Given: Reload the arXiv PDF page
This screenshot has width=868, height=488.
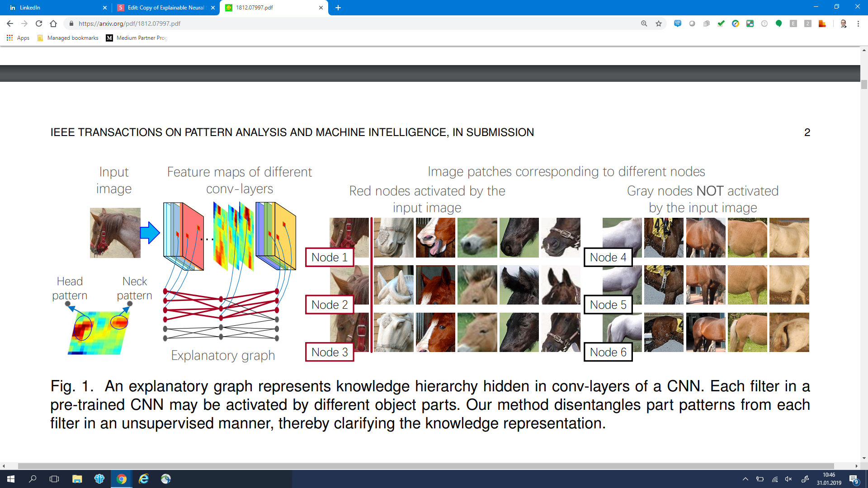Looking at the screenshot, I should 39,23.
